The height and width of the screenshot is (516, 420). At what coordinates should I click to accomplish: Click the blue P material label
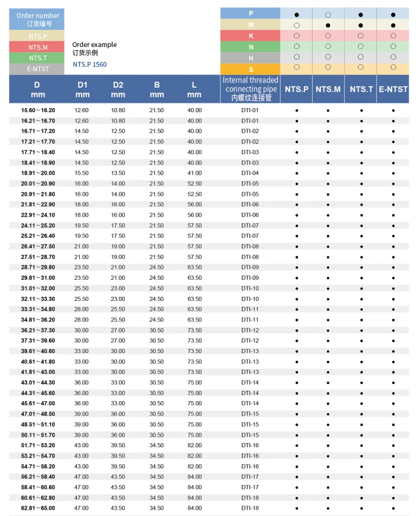click(250, 13)
